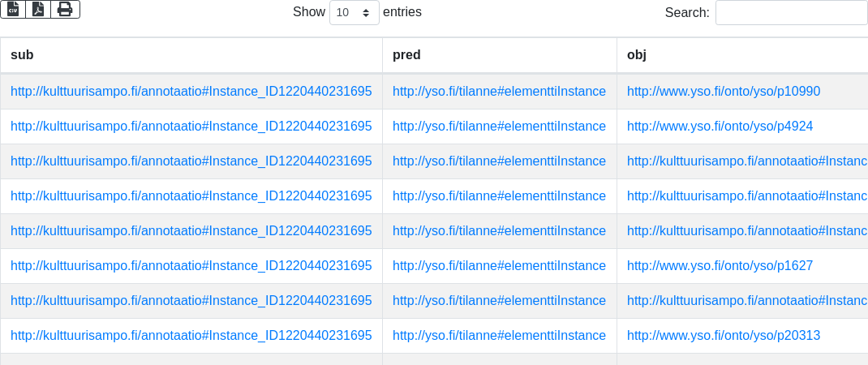This screenshot has width=868, height=365.
Task: Open the elementtiInstance predicate in the p20313 row
Action: tap(499, 336)
